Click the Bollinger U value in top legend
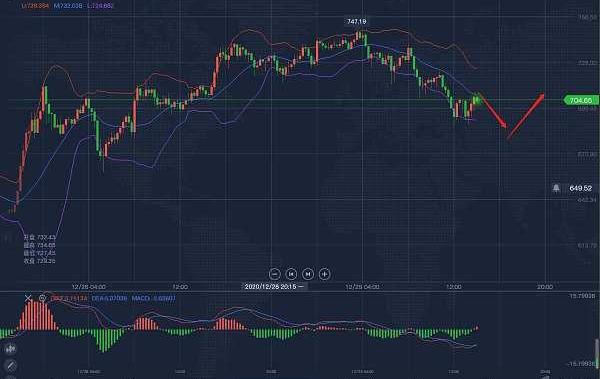Viewport: 600px width, 379px height. 35,6
